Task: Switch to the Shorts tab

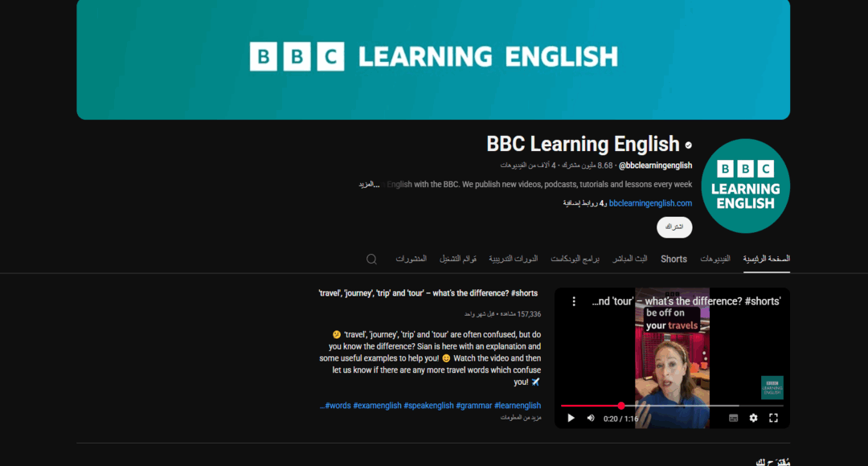Action: point(674,259)
